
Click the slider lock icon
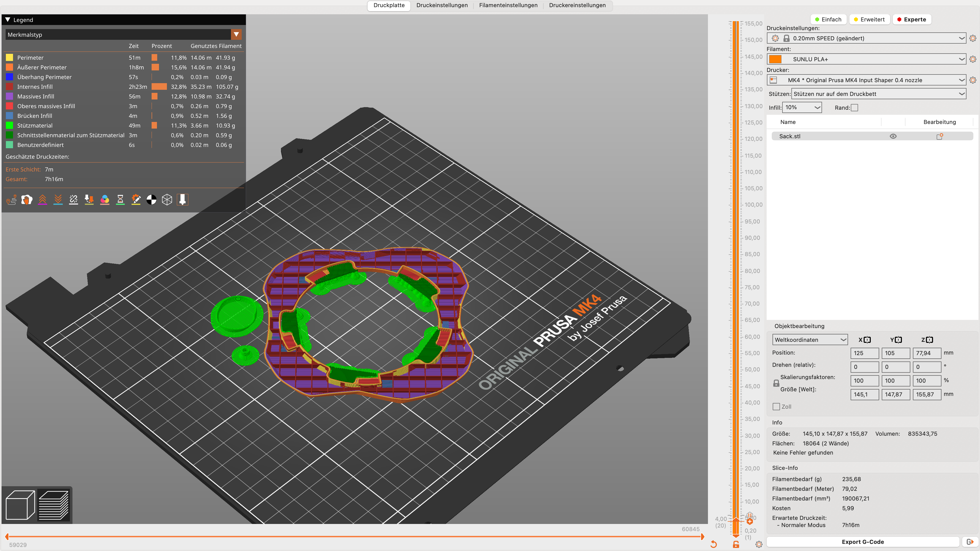[x=736, y=545]
